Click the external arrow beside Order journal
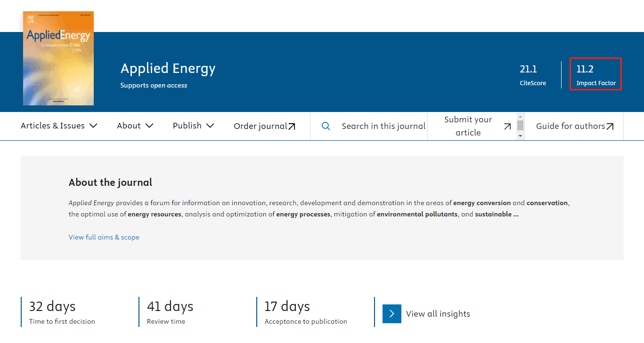644x343 pixels. [x=292, y=126]
